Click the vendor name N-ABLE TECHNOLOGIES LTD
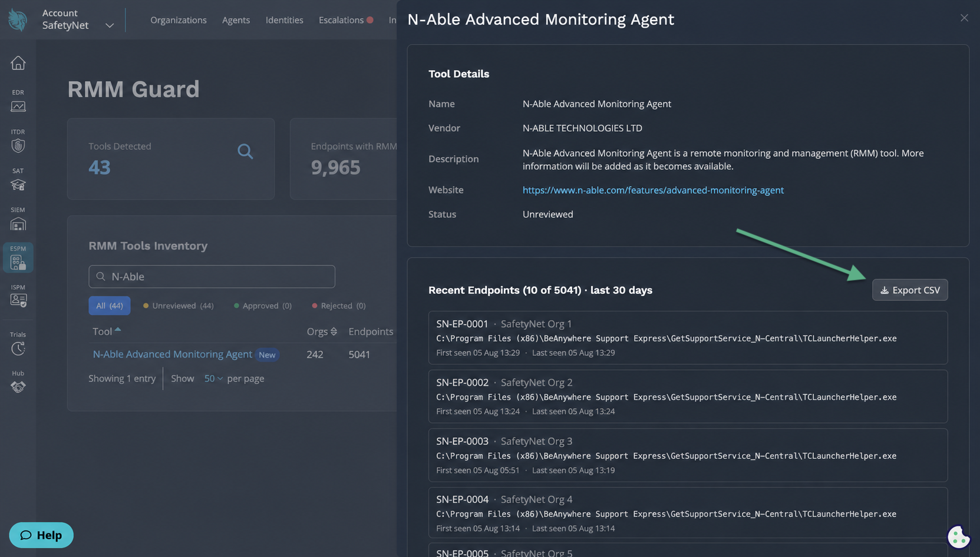The height and width of the screenshot is (557, 980). 582,128
